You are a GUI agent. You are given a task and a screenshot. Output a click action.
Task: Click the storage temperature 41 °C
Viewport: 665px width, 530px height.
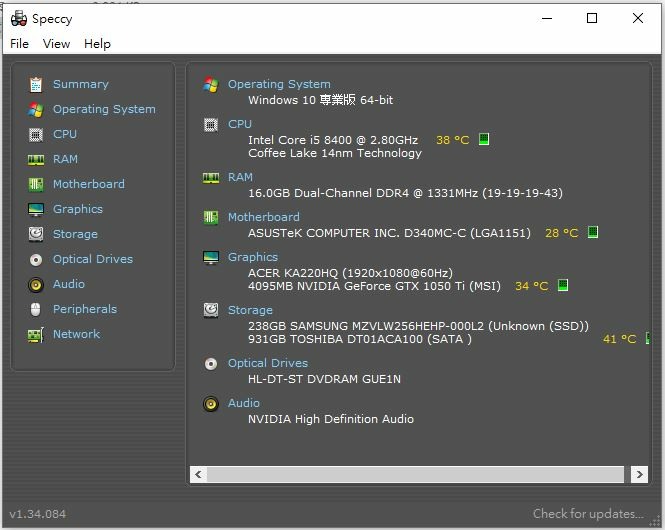click(x=619, y=339)
